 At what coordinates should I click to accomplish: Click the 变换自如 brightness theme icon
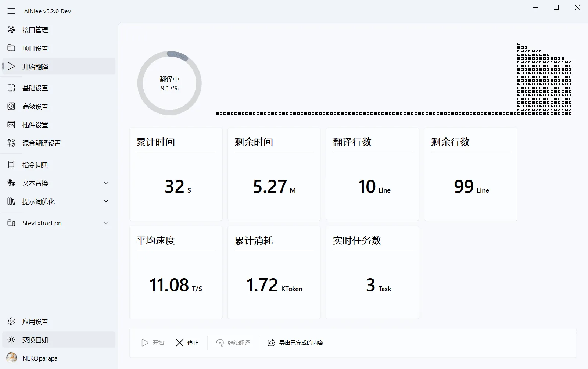[11, 340]
